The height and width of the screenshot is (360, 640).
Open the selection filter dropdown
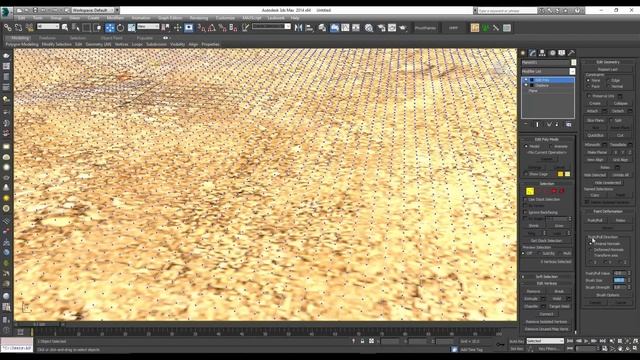click(48, 27)
